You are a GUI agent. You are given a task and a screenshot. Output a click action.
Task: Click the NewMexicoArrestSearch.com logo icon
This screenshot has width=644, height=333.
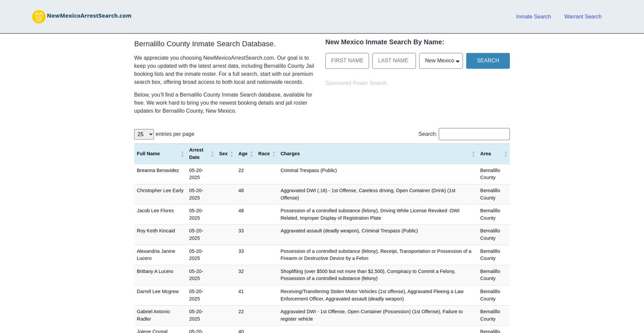click(39, 17)
